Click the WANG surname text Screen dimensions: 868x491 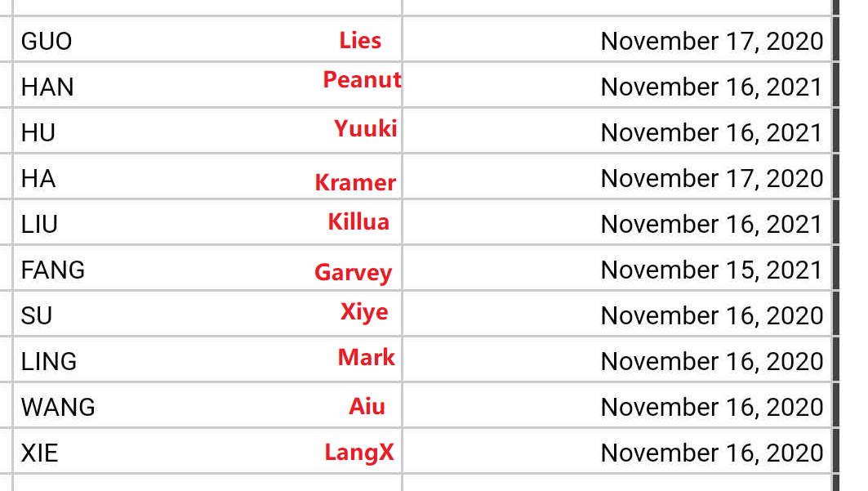click(58, 407)
